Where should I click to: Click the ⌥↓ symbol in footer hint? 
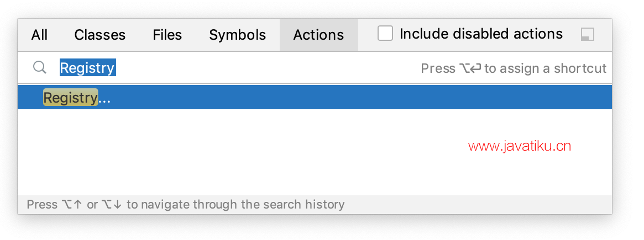click(x=112, y=204)
